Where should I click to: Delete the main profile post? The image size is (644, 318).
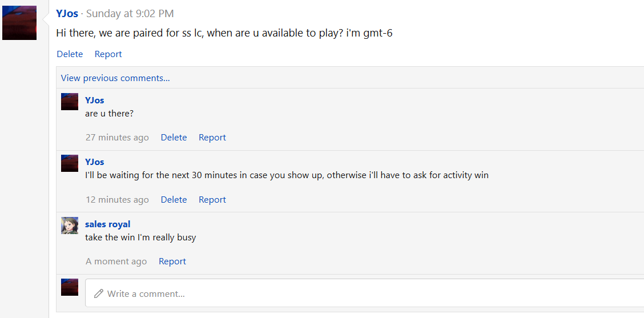point(70,54)
